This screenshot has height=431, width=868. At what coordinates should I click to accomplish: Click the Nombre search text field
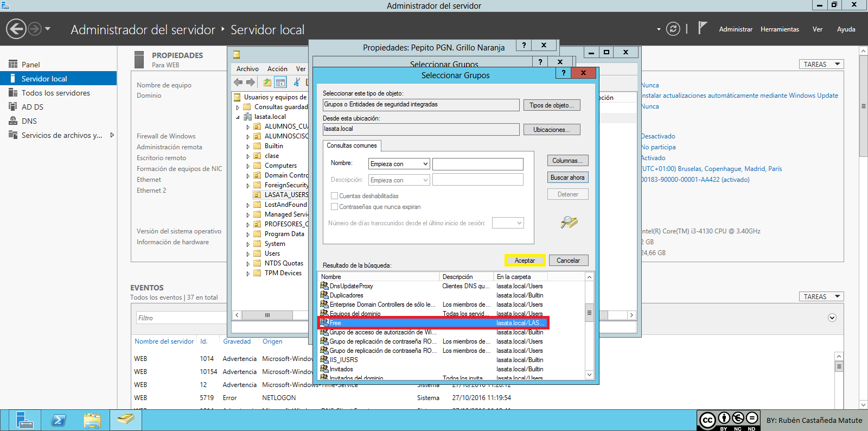tap(478, 164)
